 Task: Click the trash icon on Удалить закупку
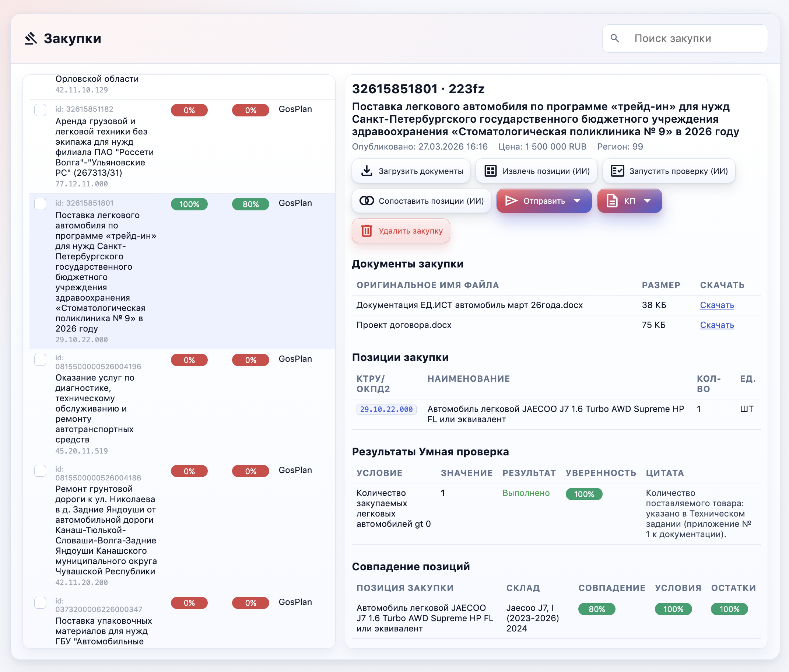367,231
